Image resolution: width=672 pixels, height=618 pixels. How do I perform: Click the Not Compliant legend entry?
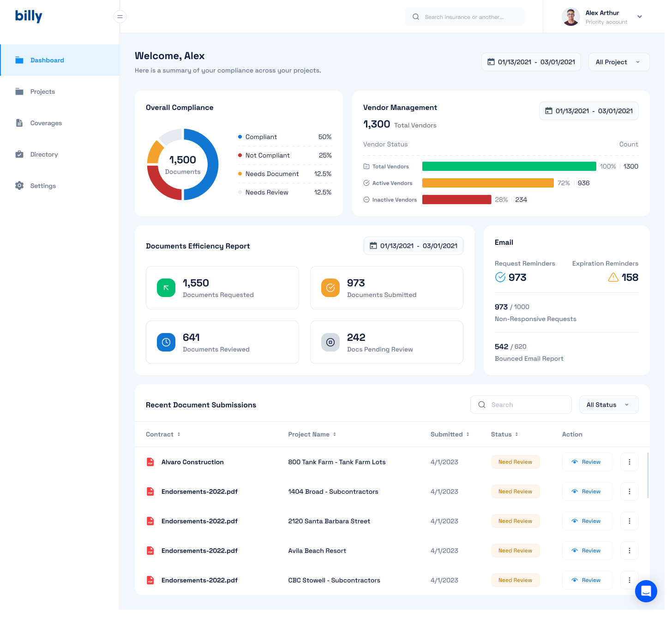285,155
